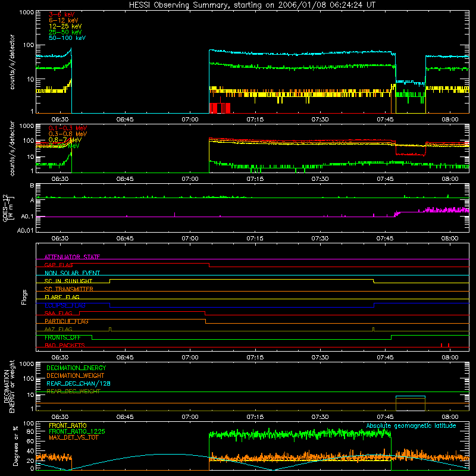
Task: Select the 07:15 time label under the GOES-12 panel
Action: pyautogui.click(x=255, y=239)
